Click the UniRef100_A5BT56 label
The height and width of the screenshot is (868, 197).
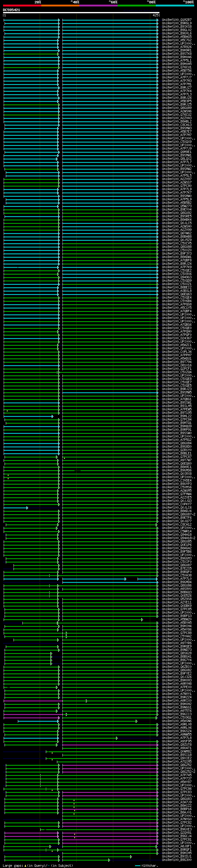(177, 71)
